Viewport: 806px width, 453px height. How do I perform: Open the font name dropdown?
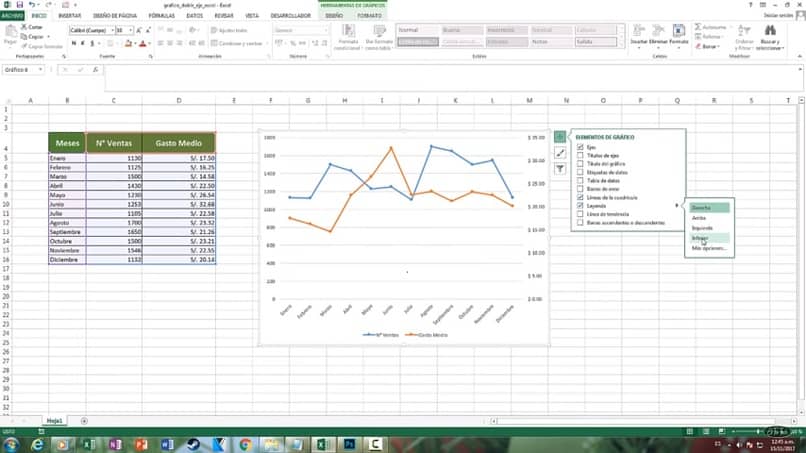coord(112,30)
